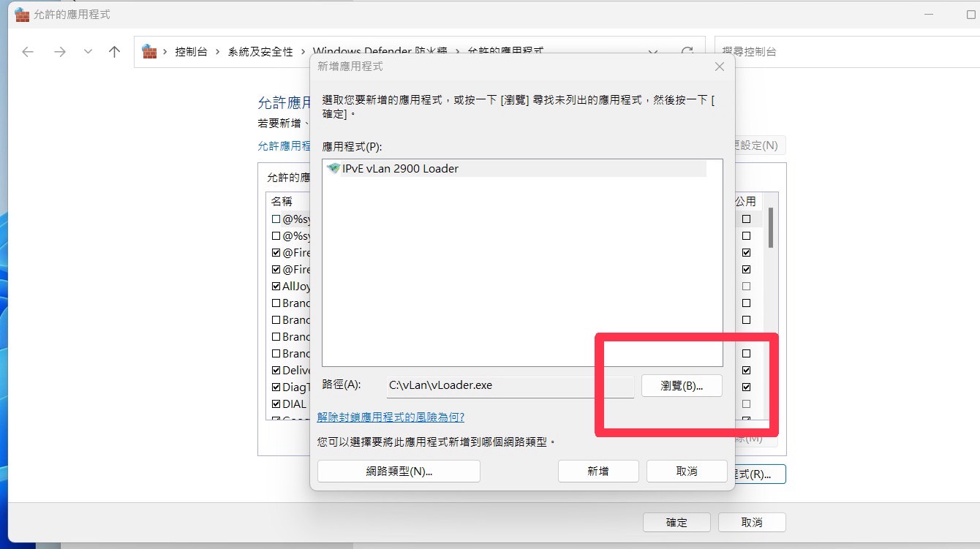Click 確定 in the main window

(676, 523)
